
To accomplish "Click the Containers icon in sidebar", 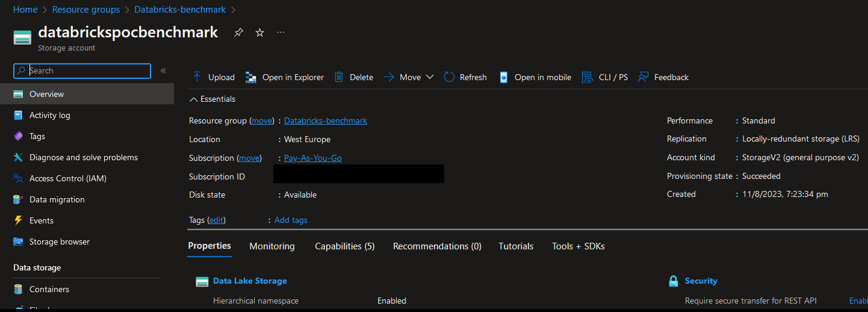I will pos(18,289).
